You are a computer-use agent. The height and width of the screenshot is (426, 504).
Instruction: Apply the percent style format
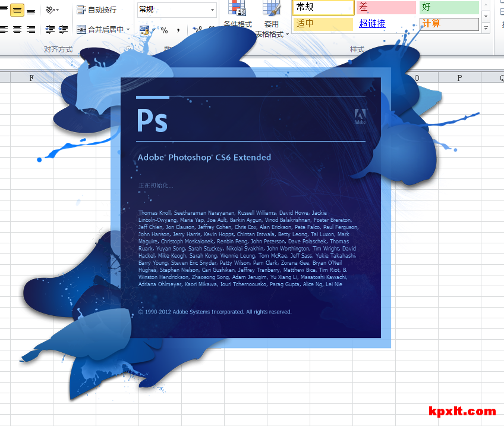click(164, 30)
